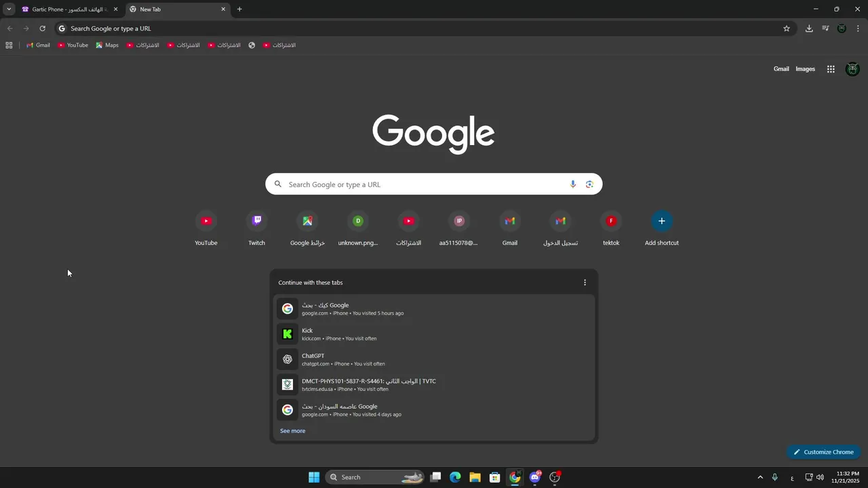Open the Kick recent tab entry
Viewport: 868px width, 488px height.
(x=434, y=334)
